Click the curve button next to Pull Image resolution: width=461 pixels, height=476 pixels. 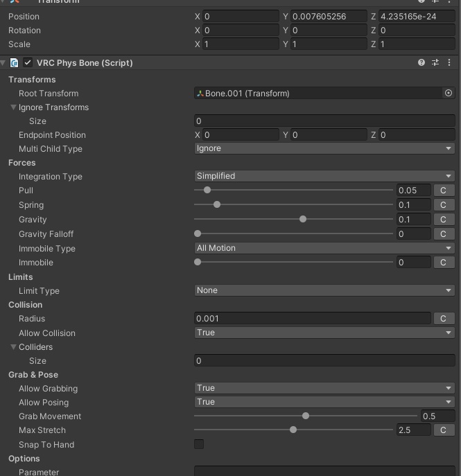tap(444, 191)
